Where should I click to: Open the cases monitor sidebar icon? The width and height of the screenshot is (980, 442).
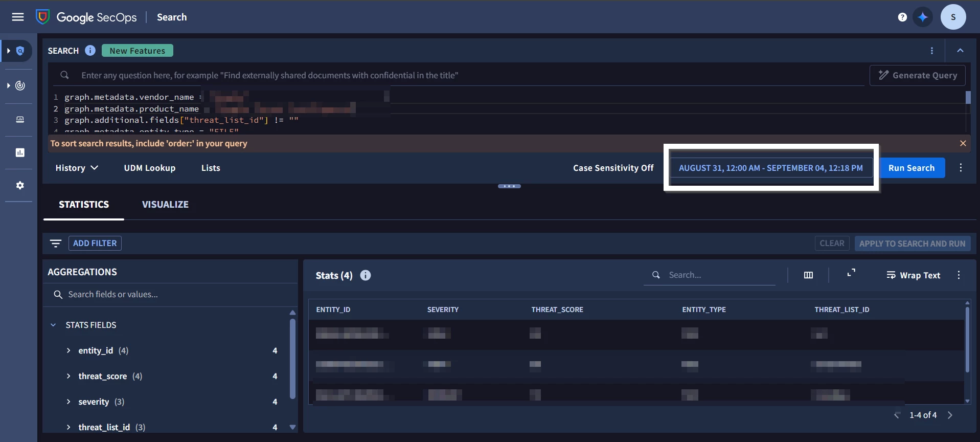pyautogui.click(x=20, y=119)
